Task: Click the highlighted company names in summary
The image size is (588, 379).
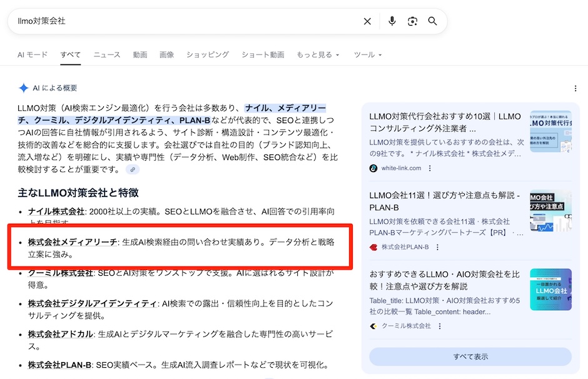Action: (x=173, y=114)
